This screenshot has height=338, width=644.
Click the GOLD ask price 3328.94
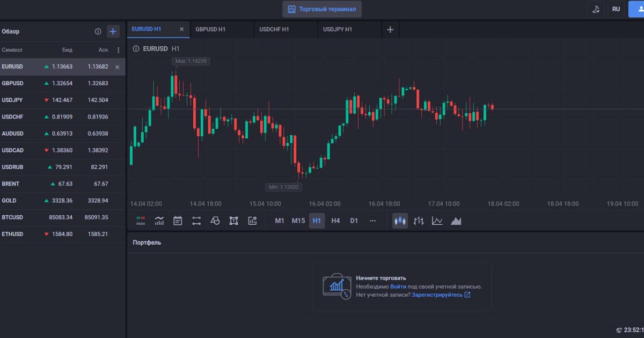(x=98, y=201)
